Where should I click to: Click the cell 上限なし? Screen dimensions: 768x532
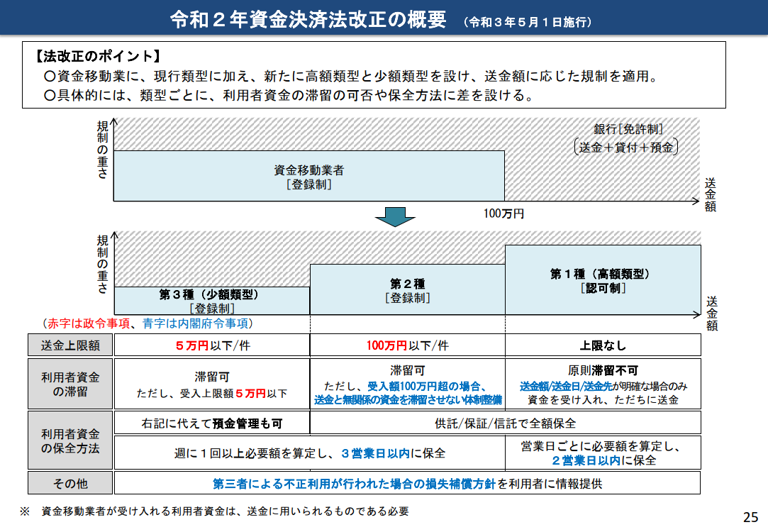(x=603, y=345)
